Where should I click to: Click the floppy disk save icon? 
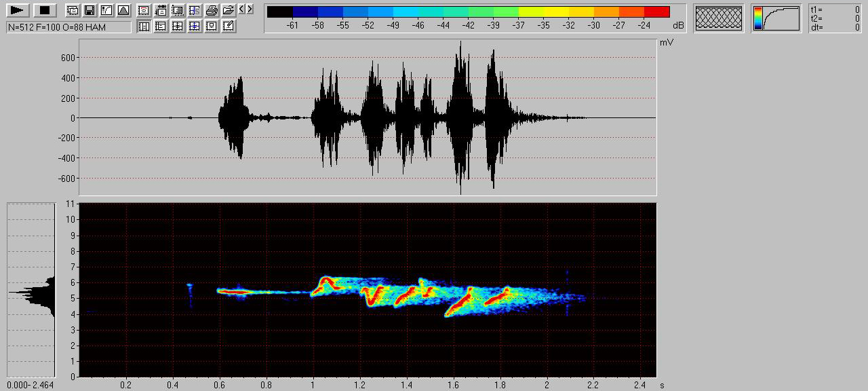90,10
